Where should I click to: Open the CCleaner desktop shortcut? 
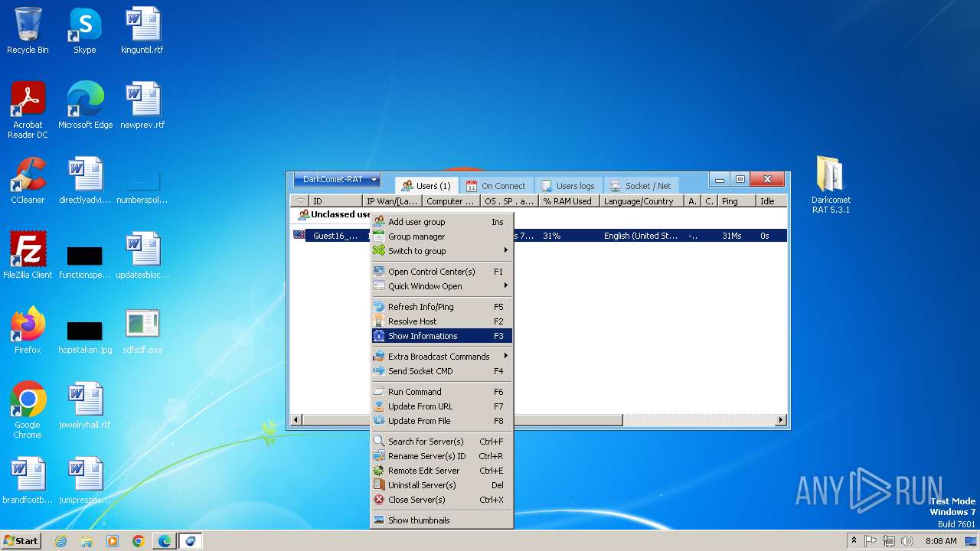(28, 181)
